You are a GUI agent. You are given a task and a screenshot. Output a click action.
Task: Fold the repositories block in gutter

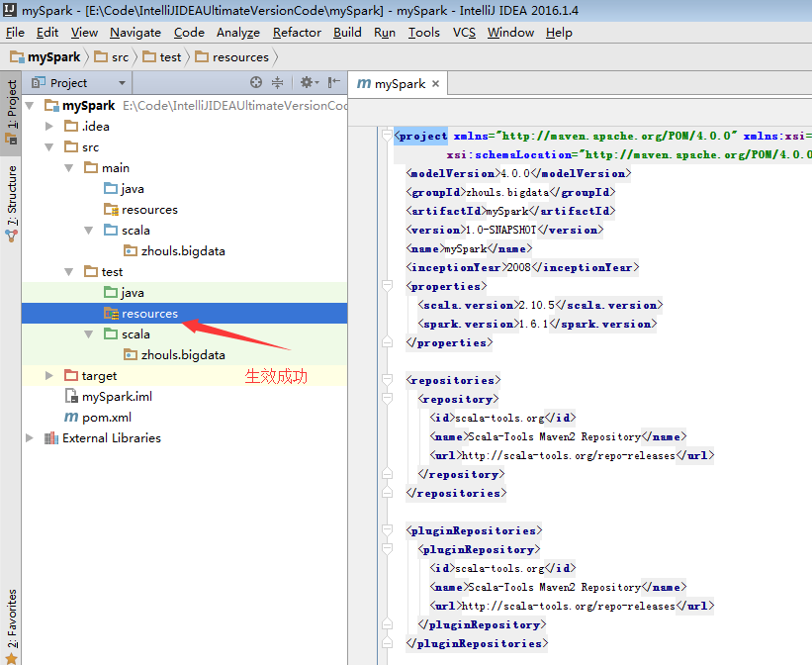point(387,380)
